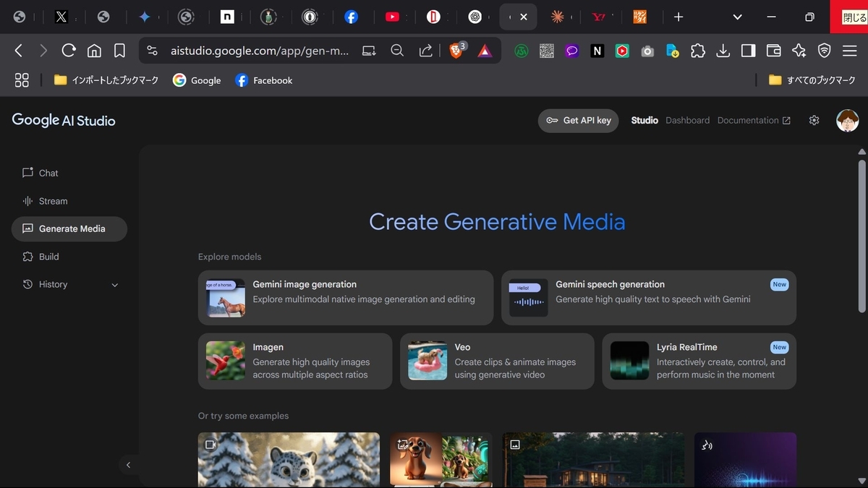Open the purple chat bubble extension
Screen dimensions: 868x488
point(572,51)
